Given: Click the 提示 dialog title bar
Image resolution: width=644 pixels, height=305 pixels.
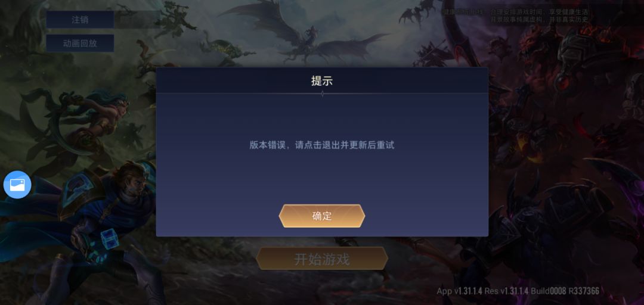Looking at the screenshot, I should click(x=322, y=80).
